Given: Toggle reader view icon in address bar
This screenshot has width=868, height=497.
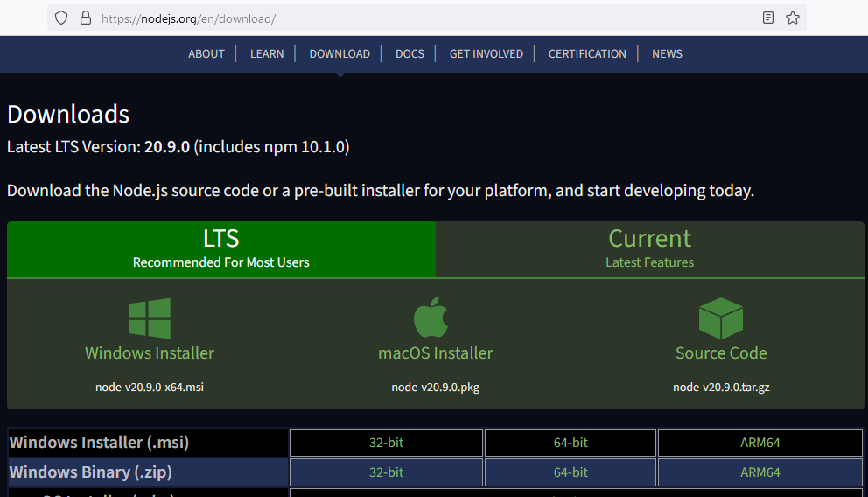Looking at the screenshot, I should (x=768, y=17).
